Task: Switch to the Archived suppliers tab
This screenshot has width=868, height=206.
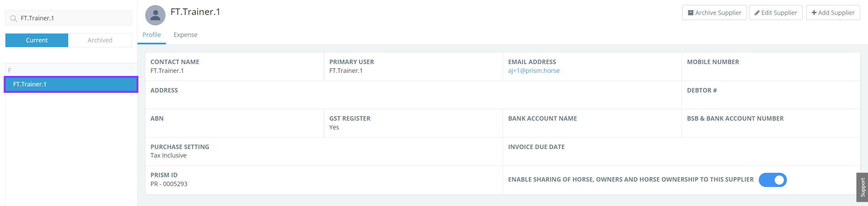Action: click(100, 40)
